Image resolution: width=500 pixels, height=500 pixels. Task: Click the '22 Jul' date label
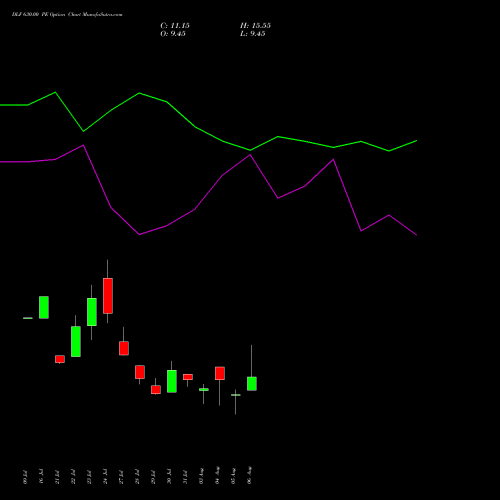pos(73,477)
